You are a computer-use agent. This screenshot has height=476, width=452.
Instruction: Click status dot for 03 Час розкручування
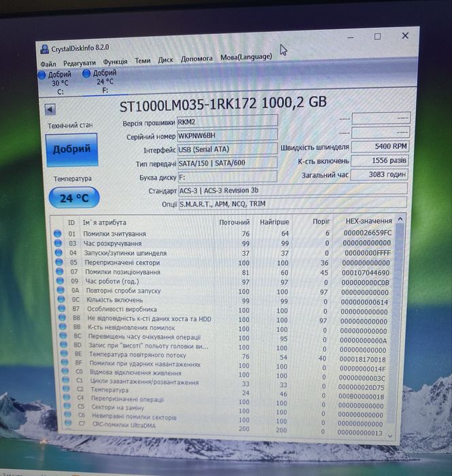[x=58, y=243]
